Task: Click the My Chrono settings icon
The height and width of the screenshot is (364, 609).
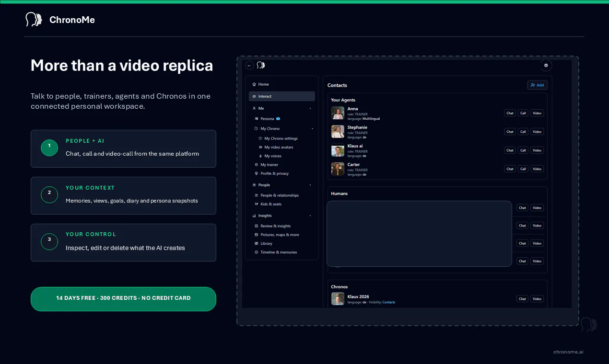Action: click(x=260, y=138)
